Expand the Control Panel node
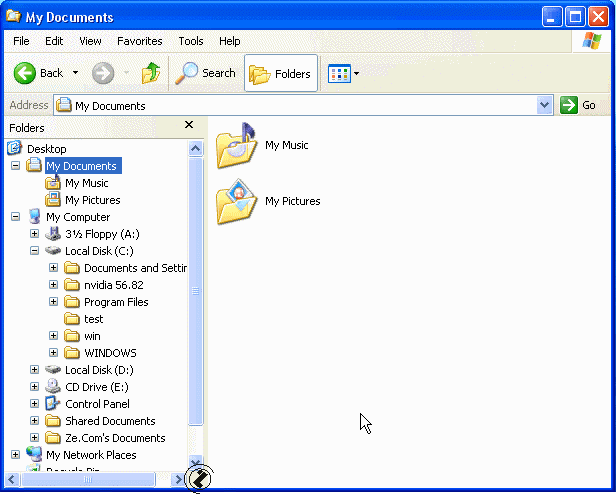Screen dimensions: 616x494 click(x=35, y=404)
